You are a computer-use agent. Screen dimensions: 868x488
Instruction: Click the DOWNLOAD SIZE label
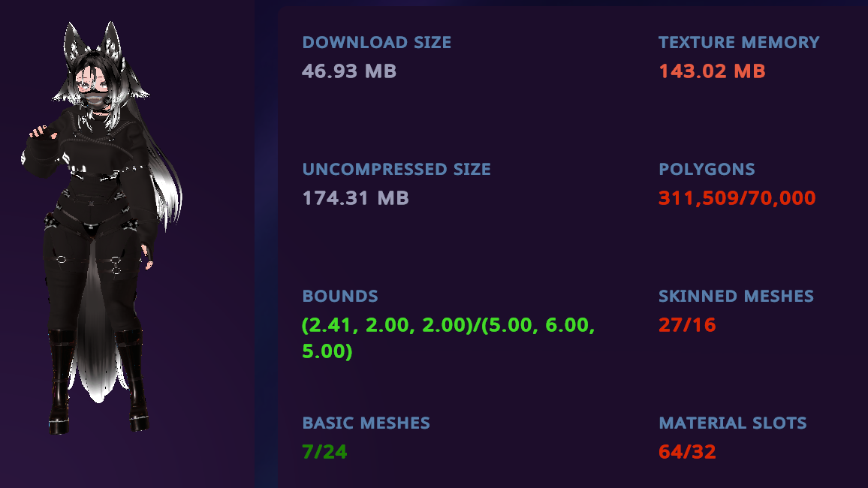tap(376, 43)
